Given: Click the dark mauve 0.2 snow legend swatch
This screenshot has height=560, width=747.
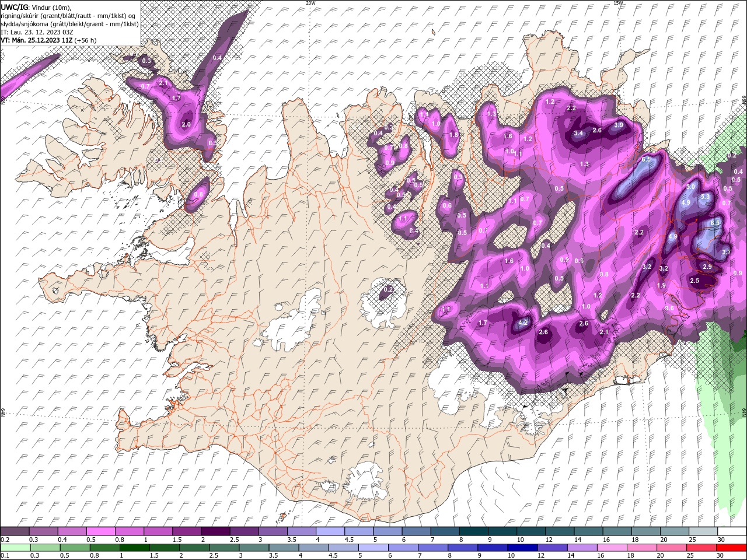Looking at the screenshot, I should [x=15, y=531].
